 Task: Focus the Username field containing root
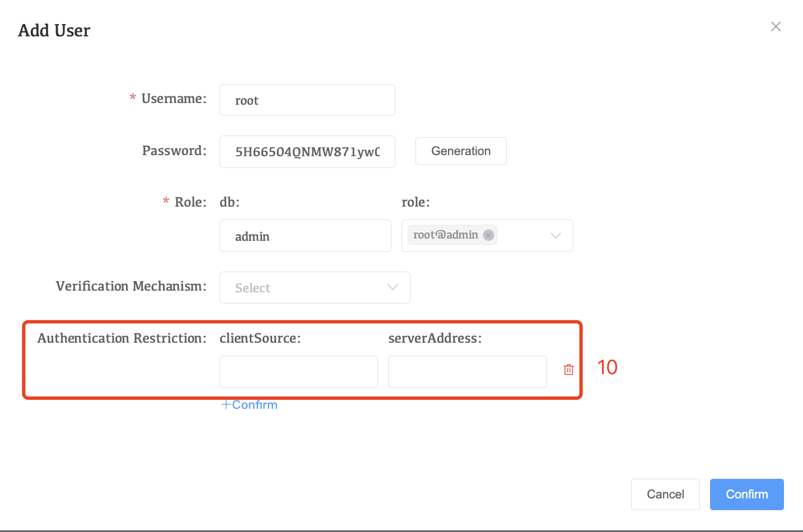pyautogui.click(x=307, y=100)
